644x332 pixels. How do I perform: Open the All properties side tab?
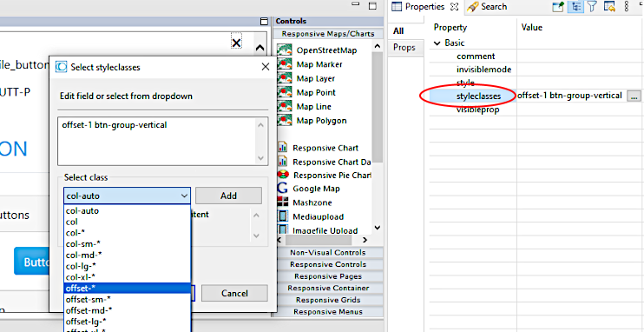click(398, 31)
